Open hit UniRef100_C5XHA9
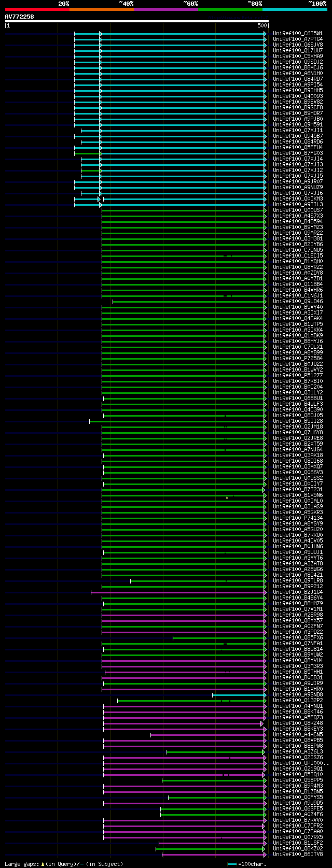 [298, 56]
